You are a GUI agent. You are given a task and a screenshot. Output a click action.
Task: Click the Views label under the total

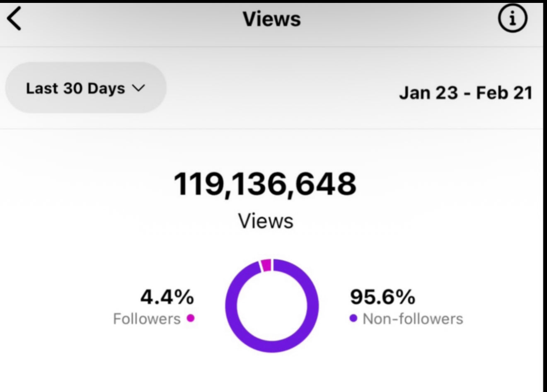tap(266, 220)
